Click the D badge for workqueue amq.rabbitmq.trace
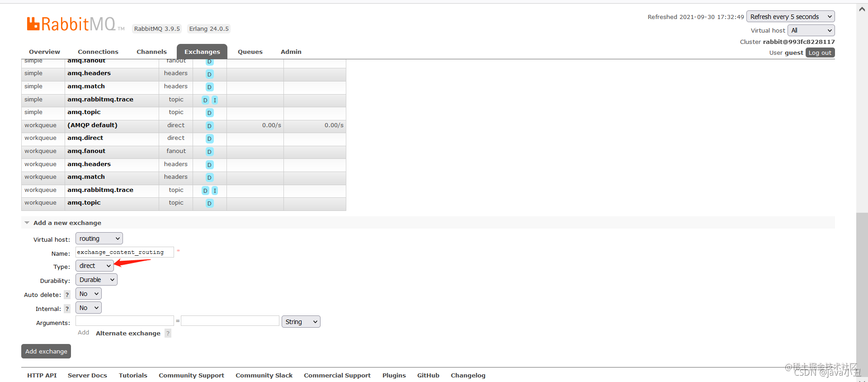868x382 pixels. 205,191
